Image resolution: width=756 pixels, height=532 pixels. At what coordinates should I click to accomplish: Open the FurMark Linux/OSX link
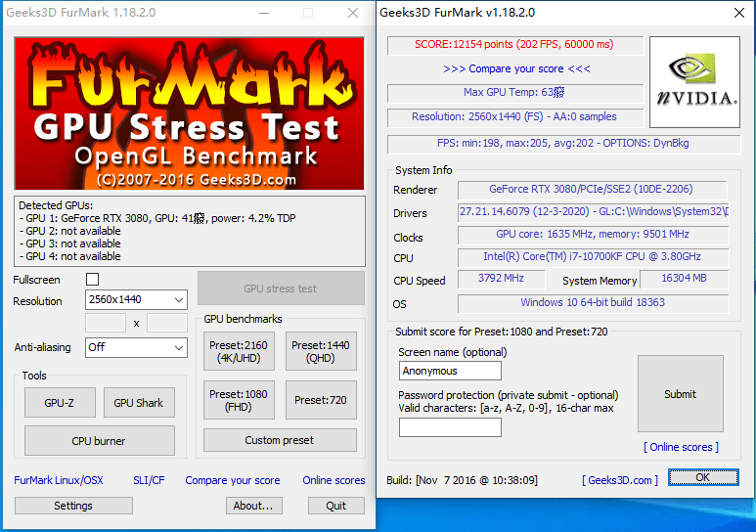(59, 480)
